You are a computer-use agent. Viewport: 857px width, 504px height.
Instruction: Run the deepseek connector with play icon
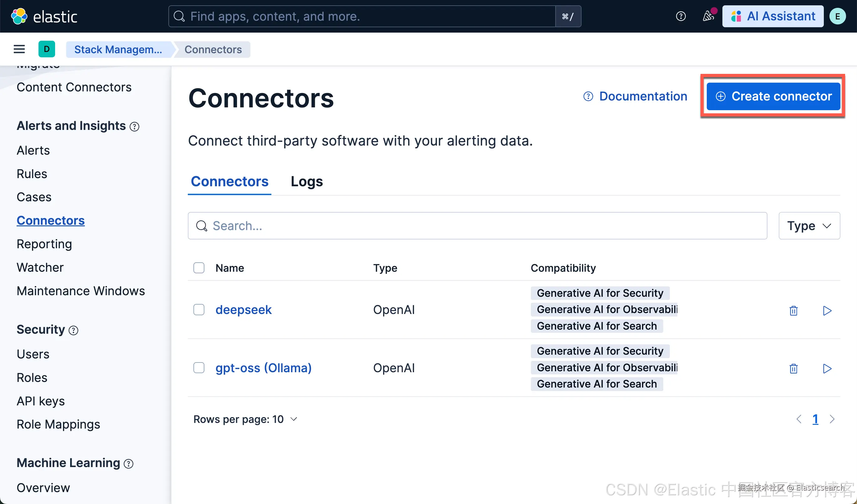coord(827,311)
